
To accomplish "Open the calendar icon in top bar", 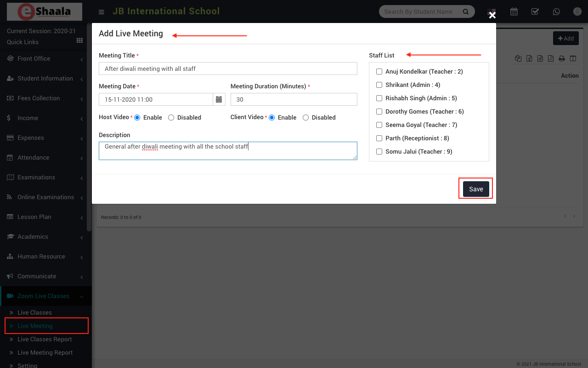I will [x=514, y=11].
